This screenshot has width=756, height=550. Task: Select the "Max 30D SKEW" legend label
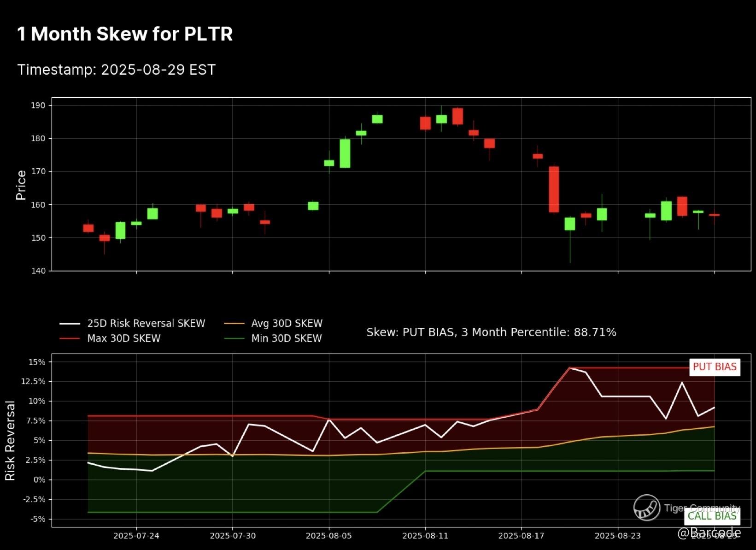click(x=124, y=338)
